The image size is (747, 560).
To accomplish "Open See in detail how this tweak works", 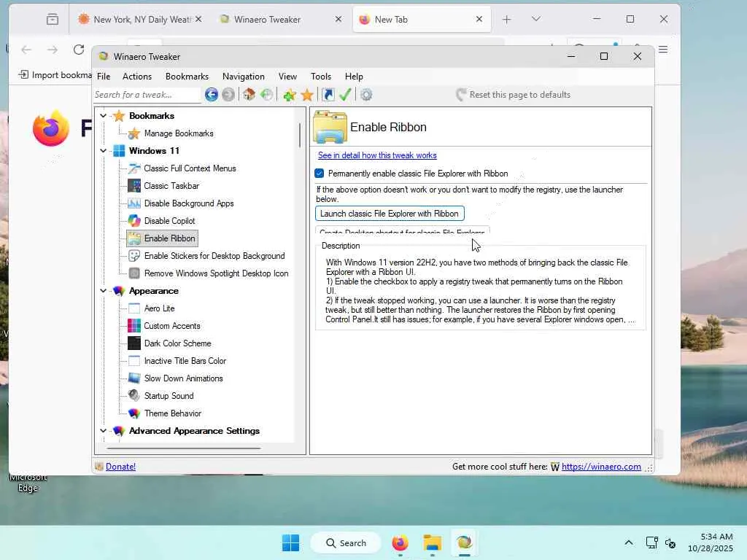I will click(377, 155).
